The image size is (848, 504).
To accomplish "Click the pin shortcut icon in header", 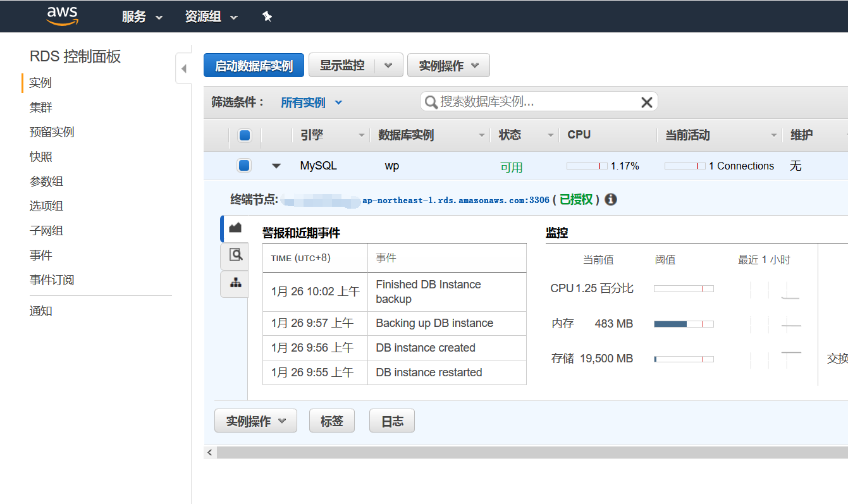I will coord(267,17).
